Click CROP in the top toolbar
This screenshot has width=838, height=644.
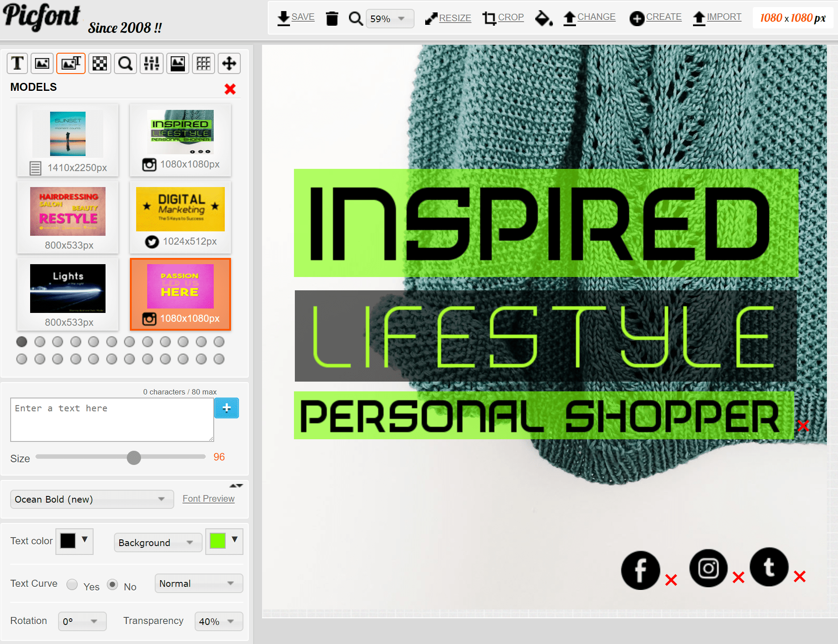click(503, 18)
